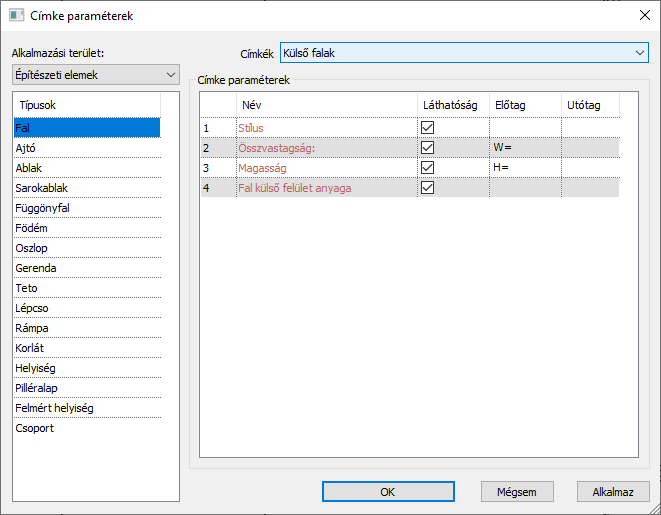Close the Címke paraméterek dialog

[645, 16]
